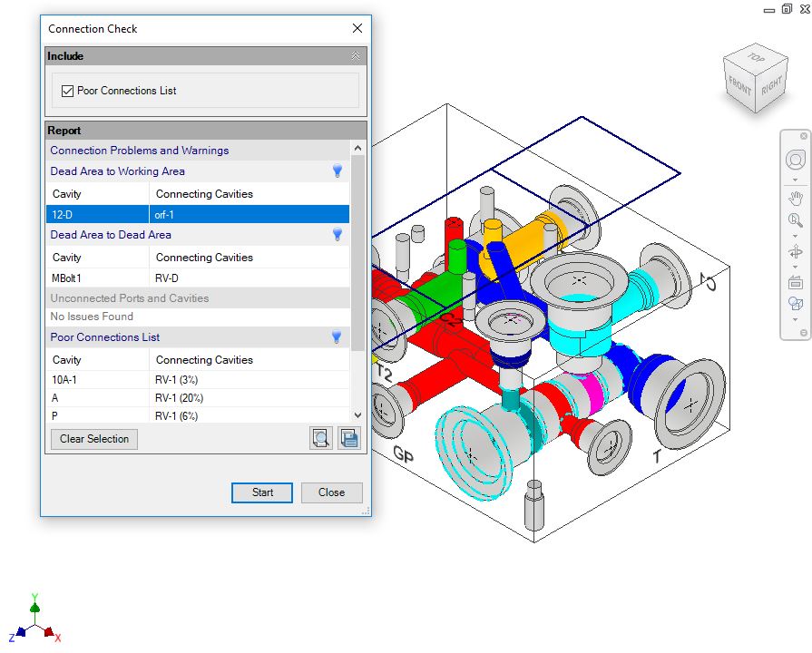Viewport: 812px width, 653px height.
Task: Save the report using the disk icon
Action: coord(349,438)
